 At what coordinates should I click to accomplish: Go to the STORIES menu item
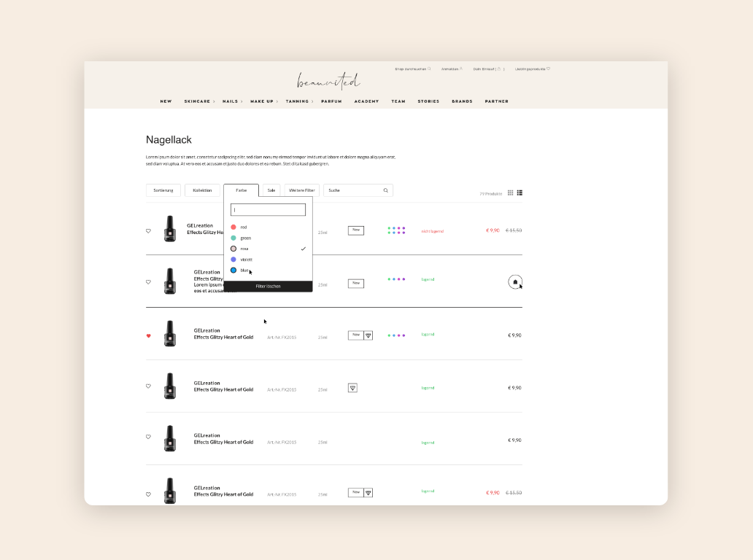click(x=428, y=101)
